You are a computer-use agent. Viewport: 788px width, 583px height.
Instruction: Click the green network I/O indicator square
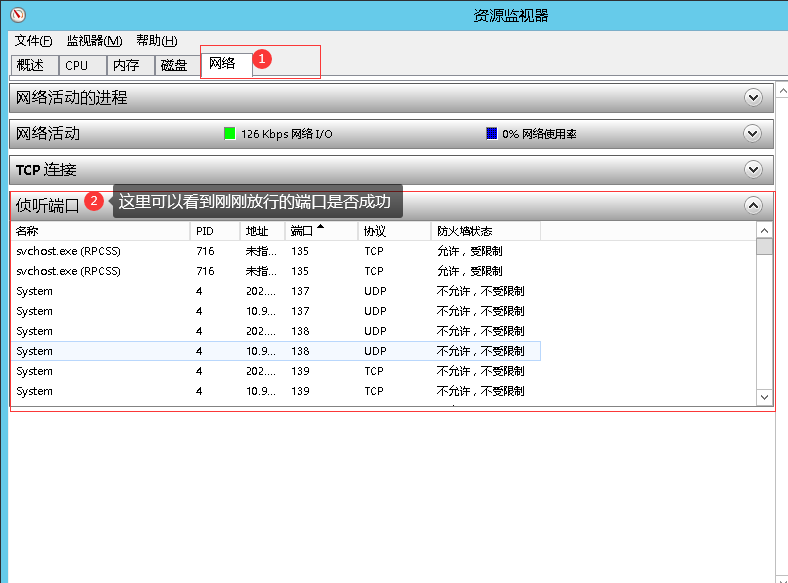click(229, 133)
